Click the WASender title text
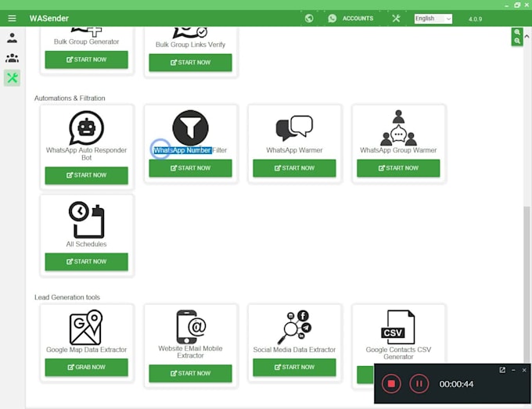The image size is (532, 409). tap(49, 18)
